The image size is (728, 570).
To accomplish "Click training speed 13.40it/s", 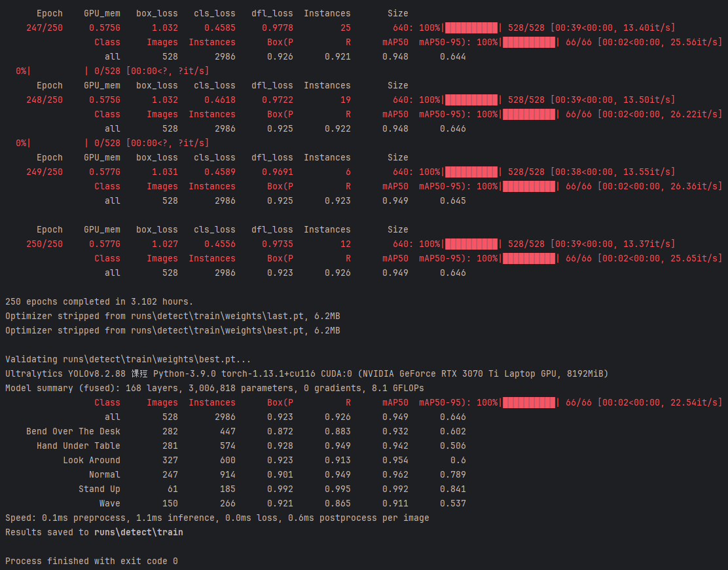I will [x=647, y=28].
